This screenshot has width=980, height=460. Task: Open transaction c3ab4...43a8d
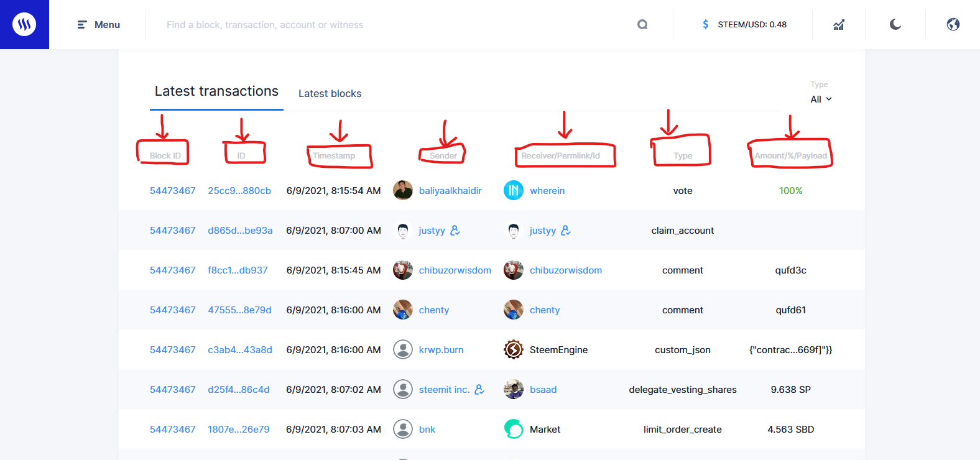[240, 350]
